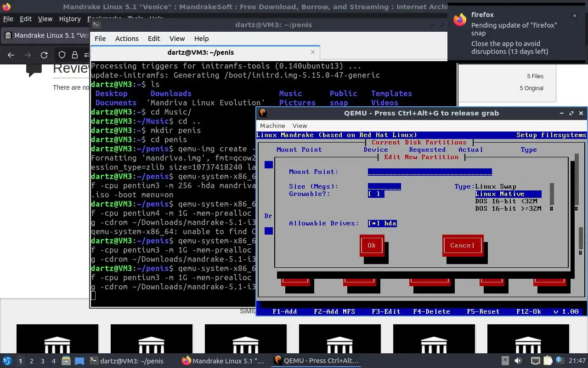588x368 pixels.
Task: Click the Firefox forward arrow button
Action: click(28, 55)
